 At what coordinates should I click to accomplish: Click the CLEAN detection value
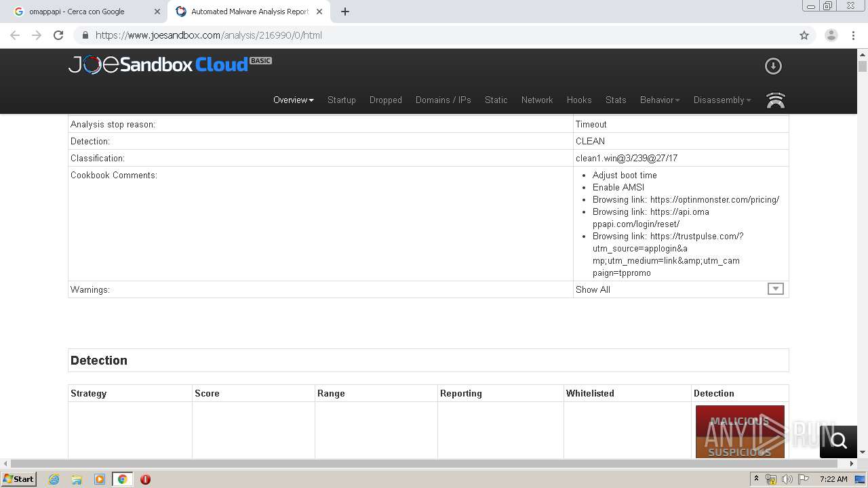point(590,141)
